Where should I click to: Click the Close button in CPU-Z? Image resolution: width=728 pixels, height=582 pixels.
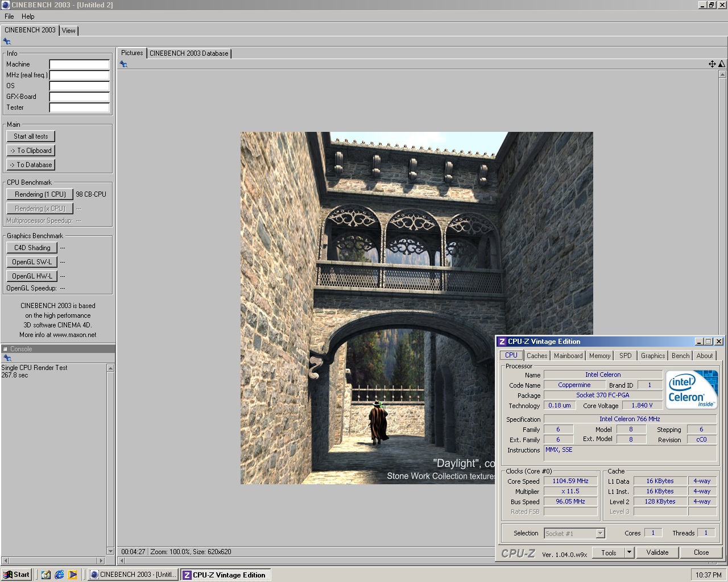[701, 552]
